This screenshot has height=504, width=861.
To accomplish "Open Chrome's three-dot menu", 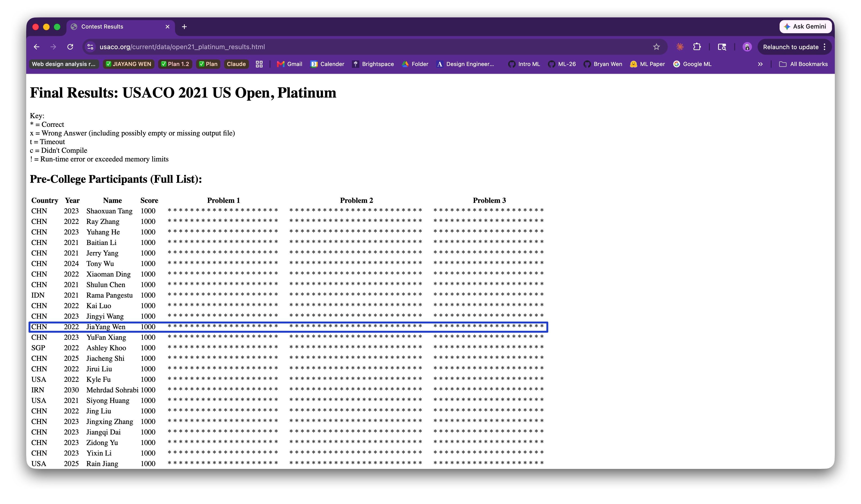I will pos(825,47).
